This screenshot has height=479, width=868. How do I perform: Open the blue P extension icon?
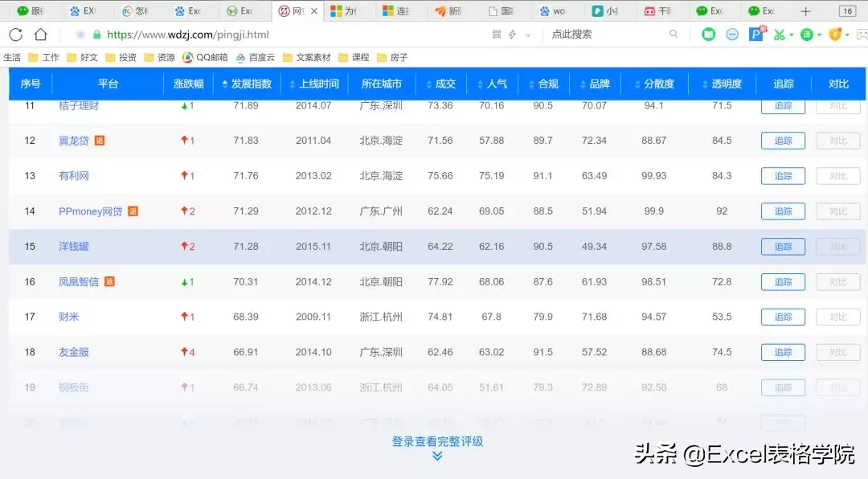pos(757,34)
